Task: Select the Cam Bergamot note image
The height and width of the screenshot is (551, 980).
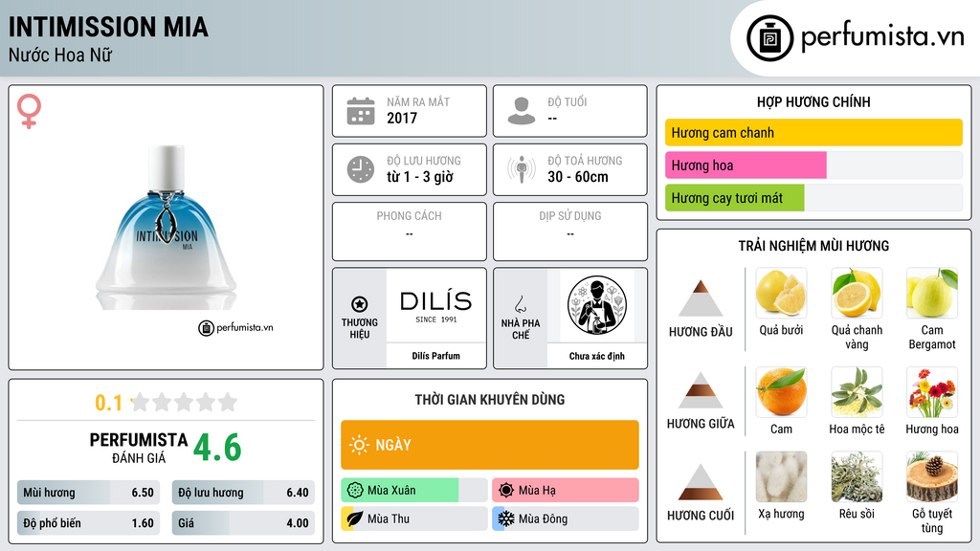Action: pos(932,293)
